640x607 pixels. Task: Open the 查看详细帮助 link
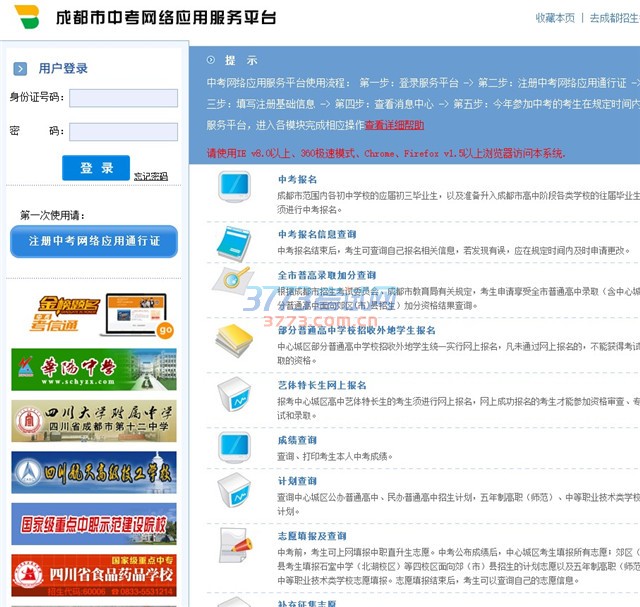[x=394, y=125]
